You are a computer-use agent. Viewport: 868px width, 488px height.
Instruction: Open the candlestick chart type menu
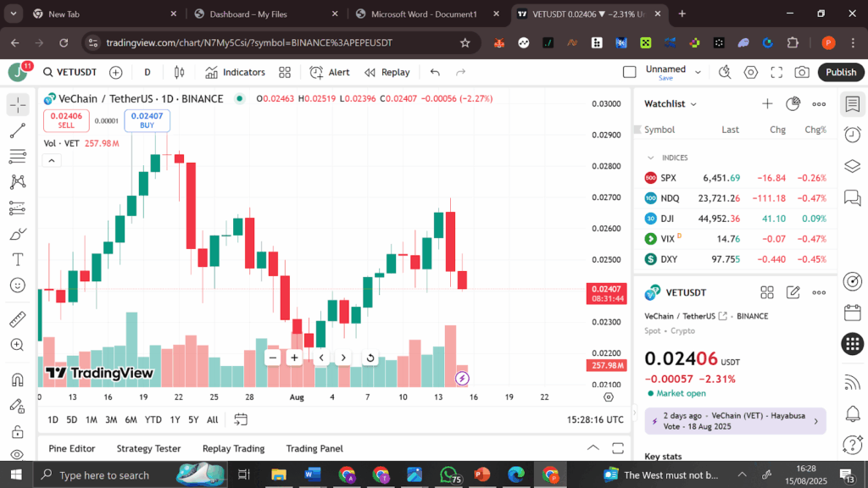pyautogui.click(x=180, y=72)
